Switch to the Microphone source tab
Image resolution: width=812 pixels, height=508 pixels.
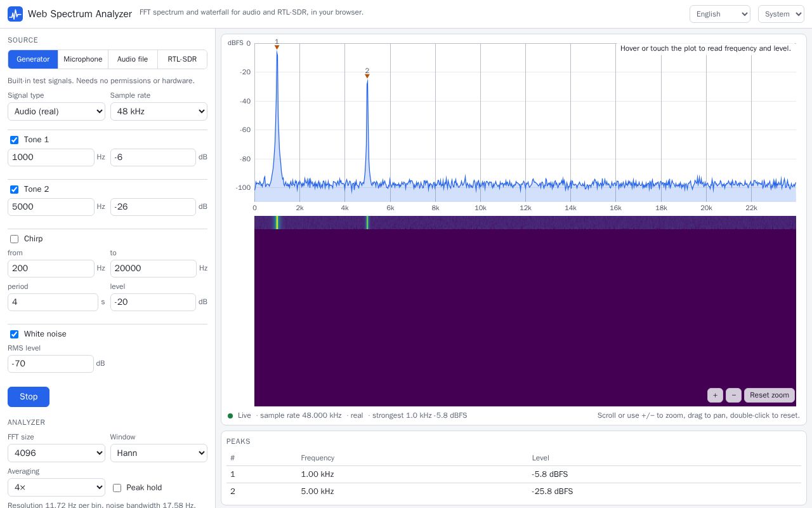point(83,59)
